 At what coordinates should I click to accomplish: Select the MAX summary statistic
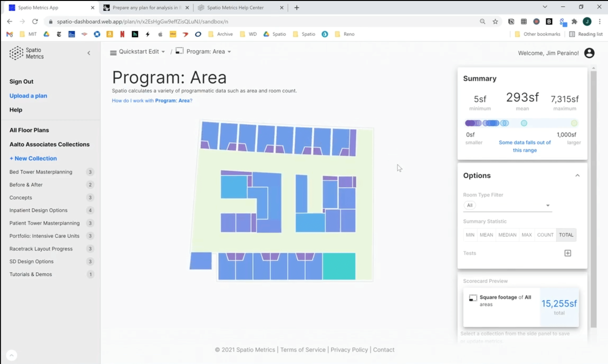tap(526, 235)
